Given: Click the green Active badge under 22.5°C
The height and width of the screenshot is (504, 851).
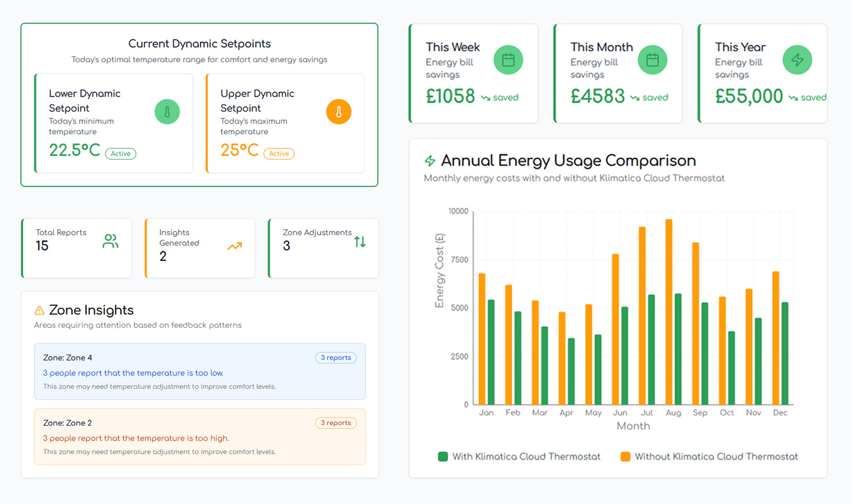Looking at the screenshot, I should click(x=120, y=154).
